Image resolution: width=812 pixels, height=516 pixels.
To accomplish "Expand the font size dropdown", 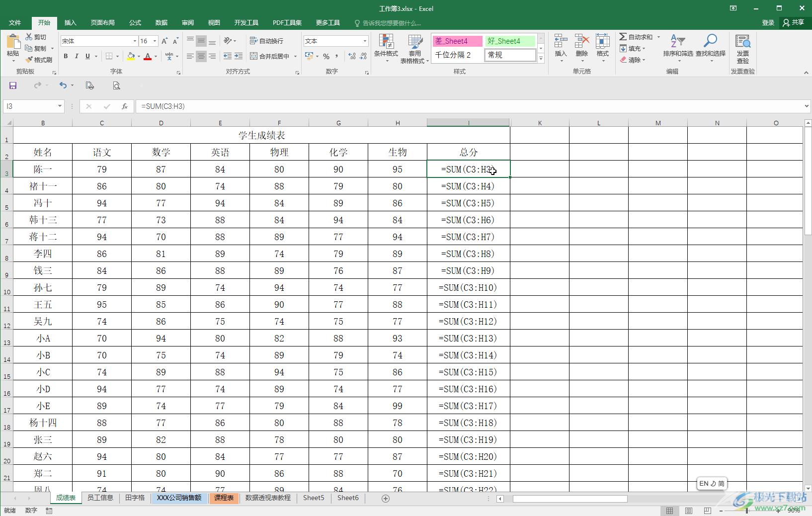I will click(x=155, y=41).
